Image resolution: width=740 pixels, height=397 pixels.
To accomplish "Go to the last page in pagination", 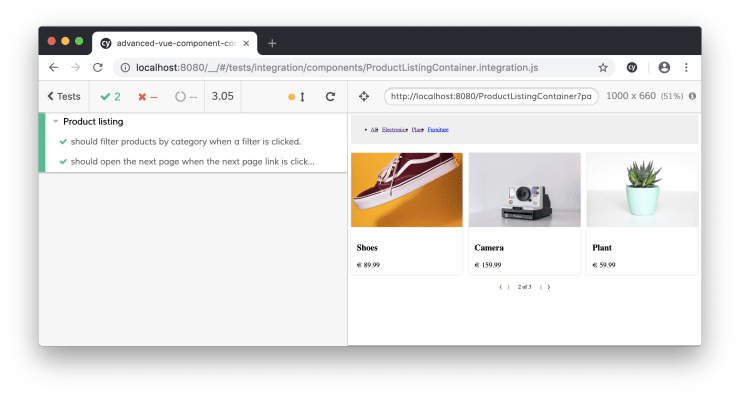I will (549, 287).
